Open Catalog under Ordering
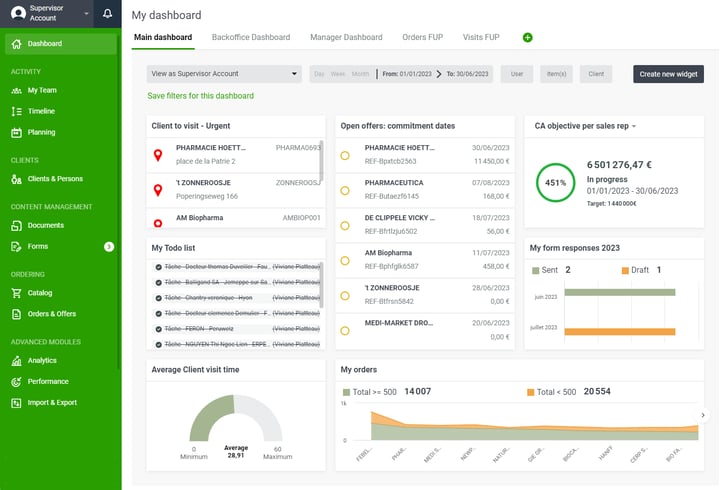The image size is (727, 490). [40, 293]
